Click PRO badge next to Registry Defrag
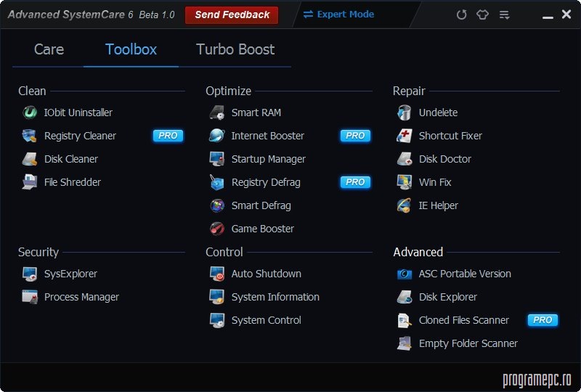The height and width of the screenshot is (392, 581). (355, 182)
